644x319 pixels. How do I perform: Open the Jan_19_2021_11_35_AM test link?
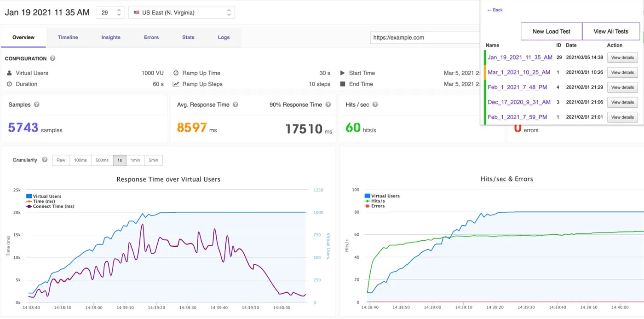click(x=520, y=58)
